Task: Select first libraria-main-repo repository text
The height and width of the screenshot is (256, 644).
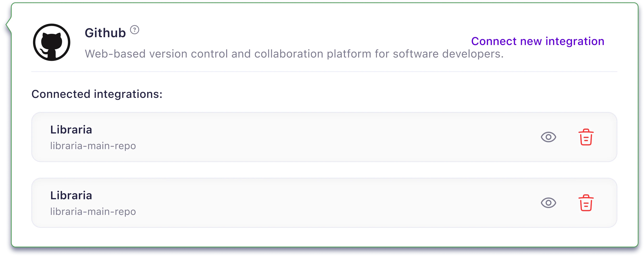Action: pyautogui.click(x=93, y=146)
